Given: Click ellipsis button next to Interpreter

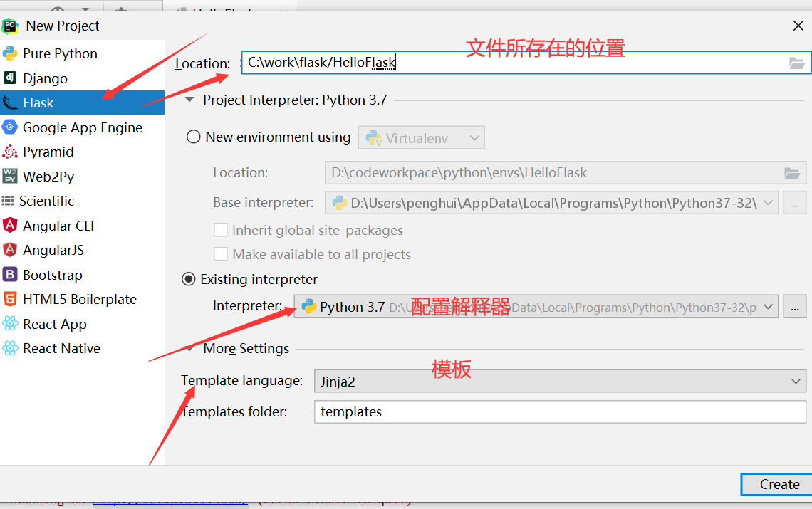Looking at the screenshot, I should point(794,307).
